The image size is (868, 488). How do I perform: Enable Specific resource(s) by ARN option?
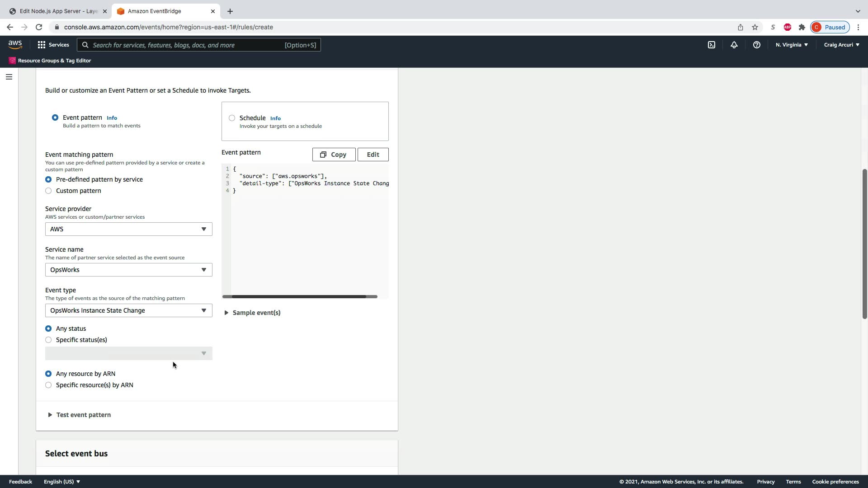pyautogui.click(x=48, y=385)
